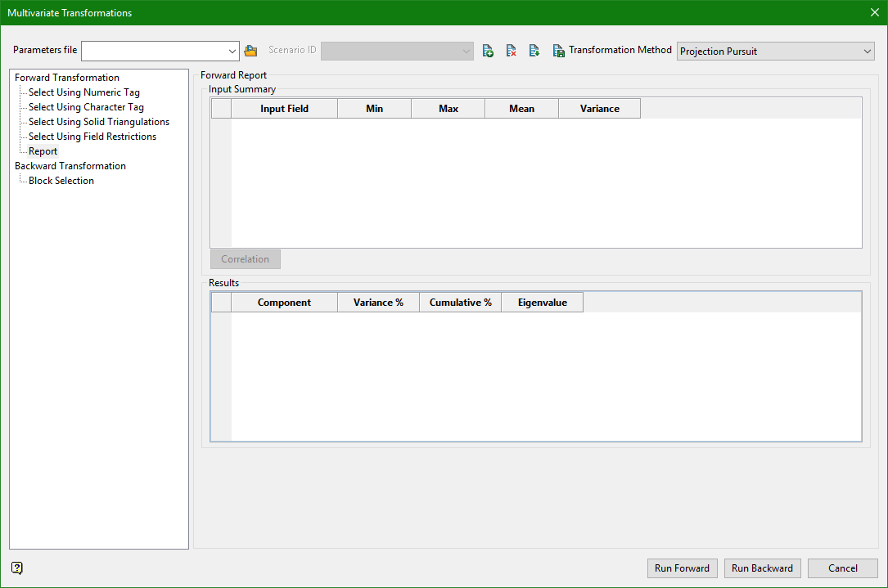Go to Select Using Character Tag
Image resolution: width=888 pixels, height=588 pixels.
coord(86,107)
